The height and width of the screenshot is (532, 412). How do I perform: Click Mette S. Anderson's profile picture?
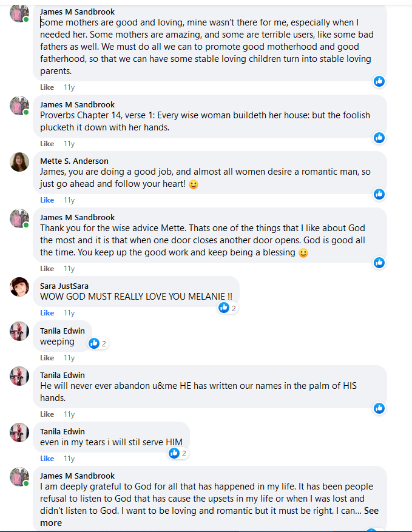(19, 162)
